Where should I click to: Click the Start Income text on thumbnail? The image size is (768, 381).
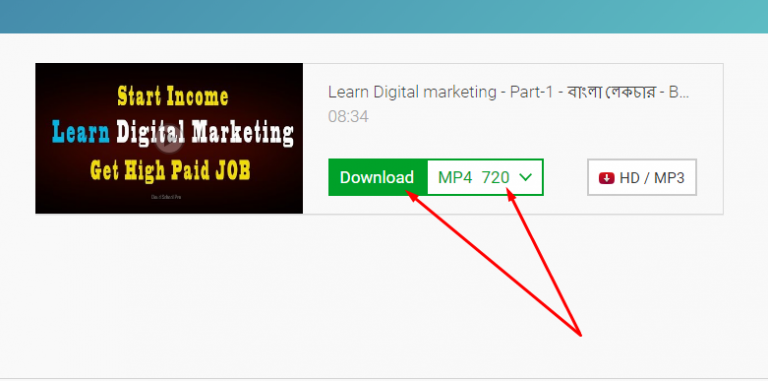tap(172, 96)
